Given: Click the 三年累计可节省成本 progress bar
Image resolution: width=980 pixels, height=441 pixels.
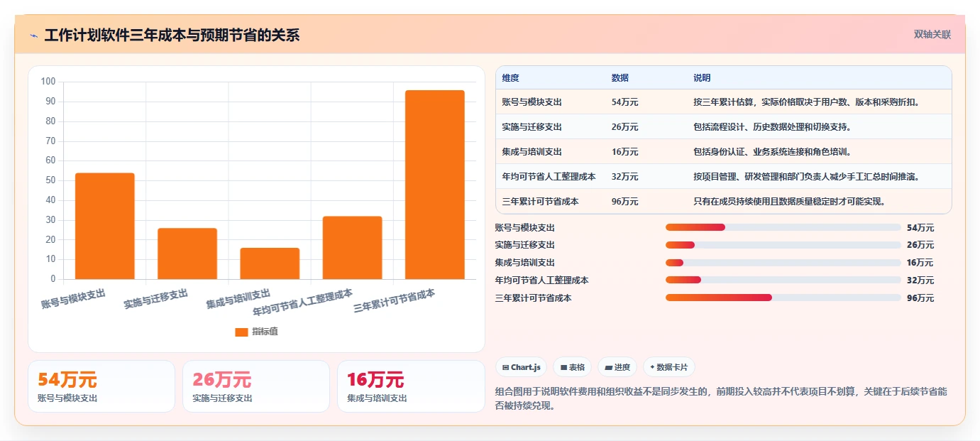Looking at the screenshot, I should click(x=783, y=298).
